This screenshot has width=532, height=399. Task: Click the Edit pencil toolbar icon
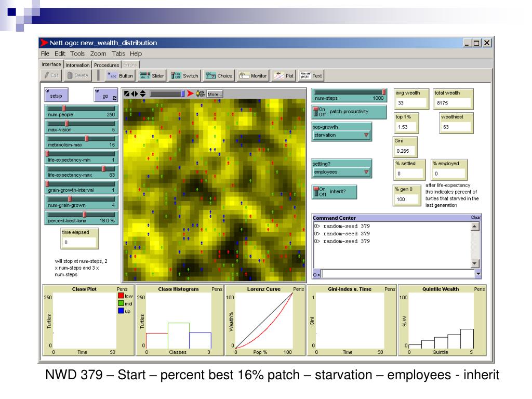pyautogui.click(x=51, y=75)
